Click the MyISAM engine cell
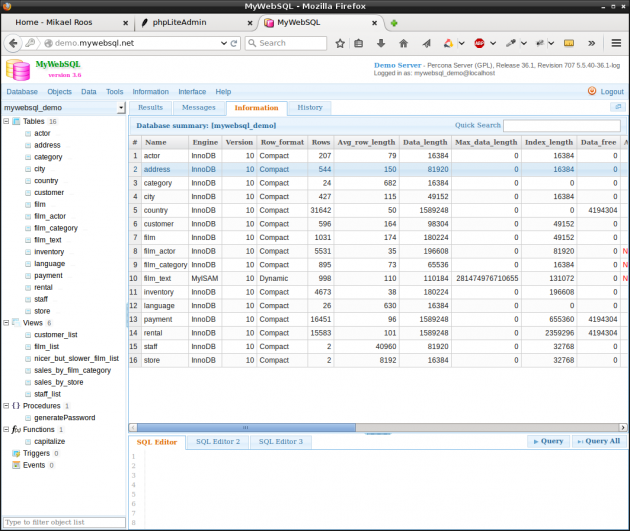 pos(205,278)
